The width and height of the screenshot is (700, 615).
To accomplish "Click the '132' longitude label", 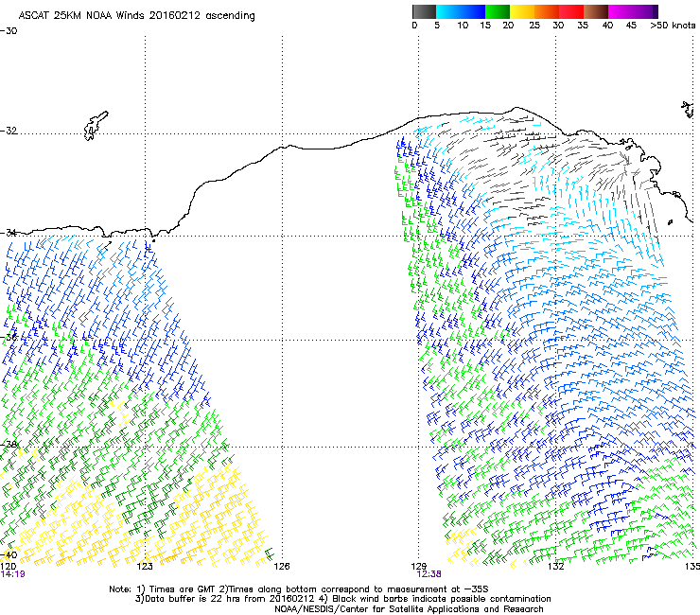I will (x=556, y=567).
